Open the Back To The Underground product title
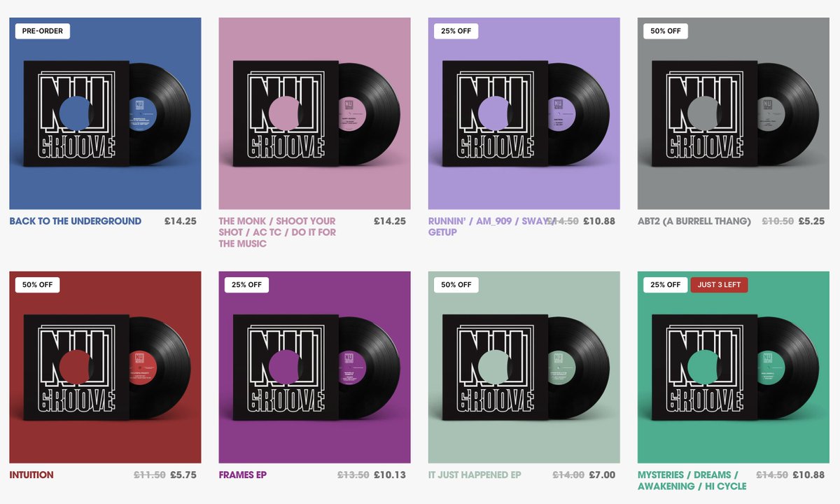 pos(76,221)
